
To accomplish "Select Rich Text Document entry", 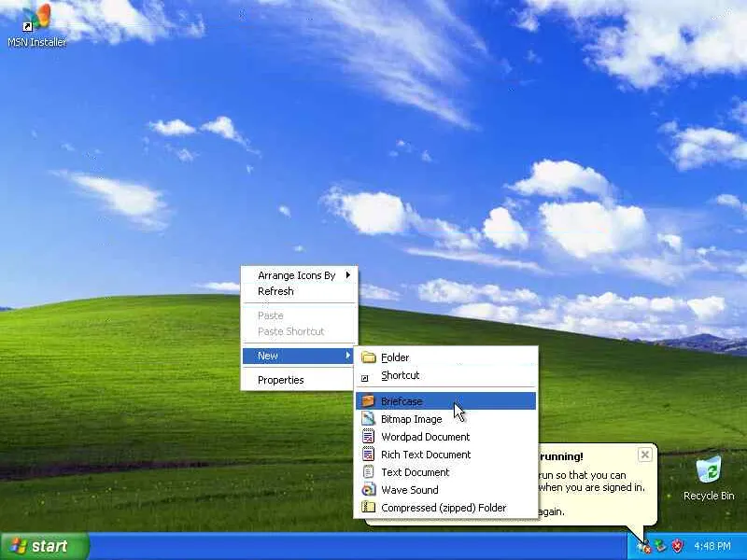I will tap(446, 455).
